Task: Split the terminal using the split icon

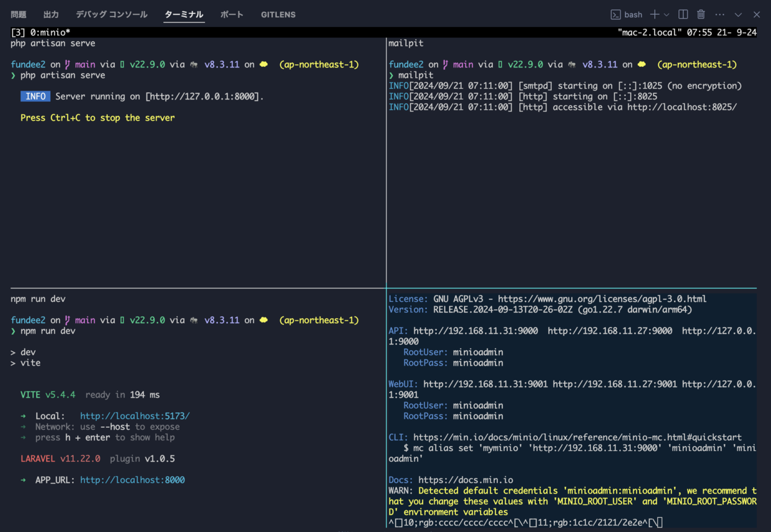Action: [684, 14]
